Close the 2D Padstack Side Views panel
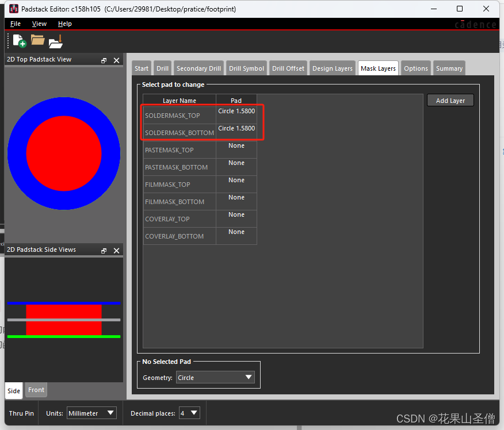This screenshot has height=430, width=504. click(x=117, y=249)
